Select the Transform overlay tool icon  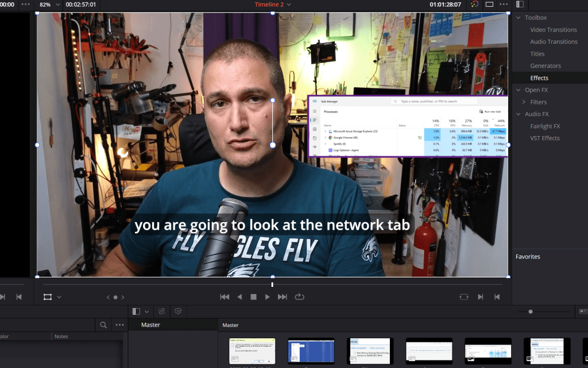pos(48,297)
